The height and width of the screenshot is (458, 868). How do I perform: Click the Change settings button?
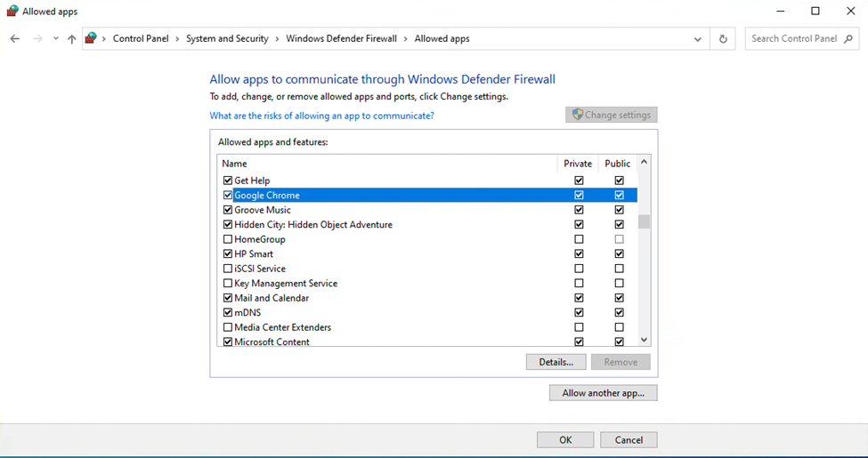click(611, 115)
